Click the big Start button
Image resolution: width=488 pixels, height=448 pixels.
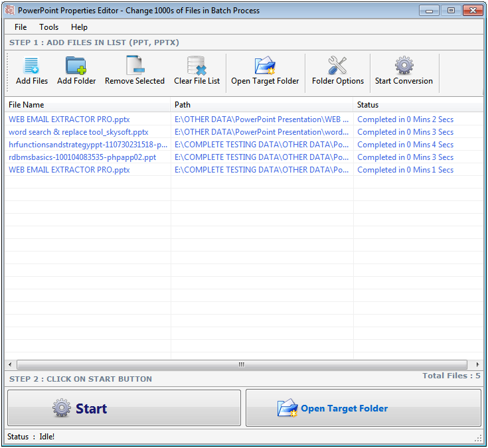[x=124, y=408]
